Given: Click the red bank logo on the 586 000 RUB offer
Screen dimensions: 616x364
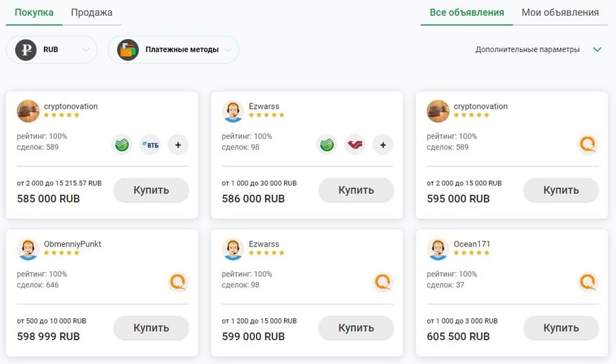Looking at the screenshot, I should (355, 144).
